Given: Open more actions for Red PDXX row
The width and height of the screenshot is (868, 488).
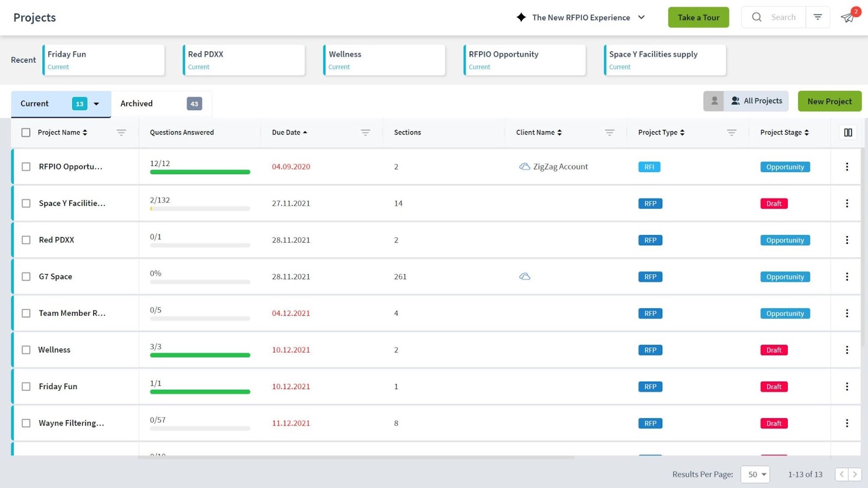Looking at the screenshot, I should pos(847,240).
